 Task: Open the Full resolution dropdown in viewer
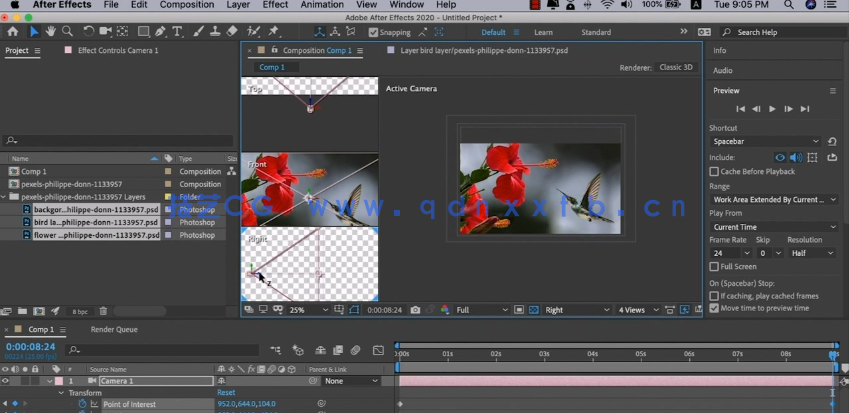pos(482,310)
